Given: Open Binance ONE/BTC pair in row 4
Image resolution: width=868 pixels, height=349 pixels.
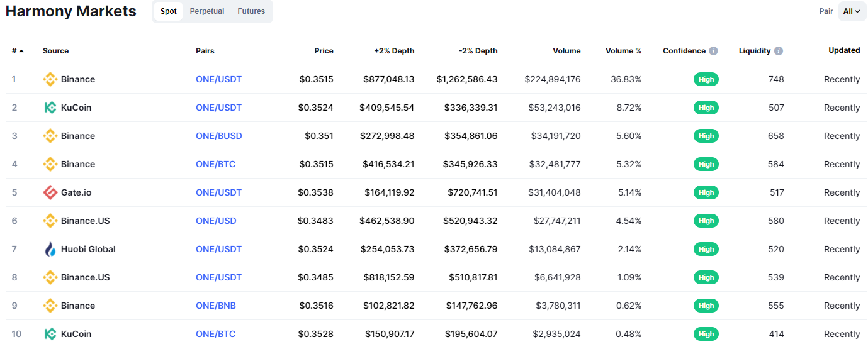Looking at the screenshot, I should pyautogui.click(x=215, y=164).
